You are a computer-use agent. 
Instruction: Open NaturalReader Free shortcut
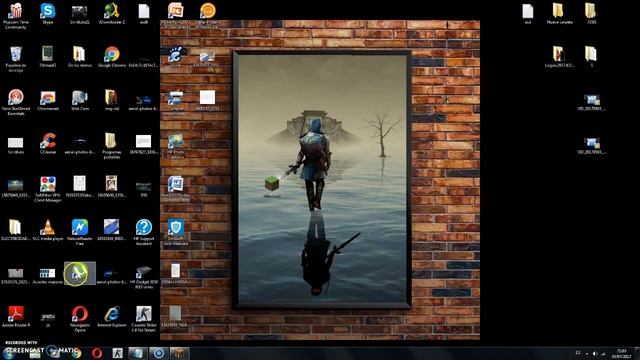tap(80, 232)
